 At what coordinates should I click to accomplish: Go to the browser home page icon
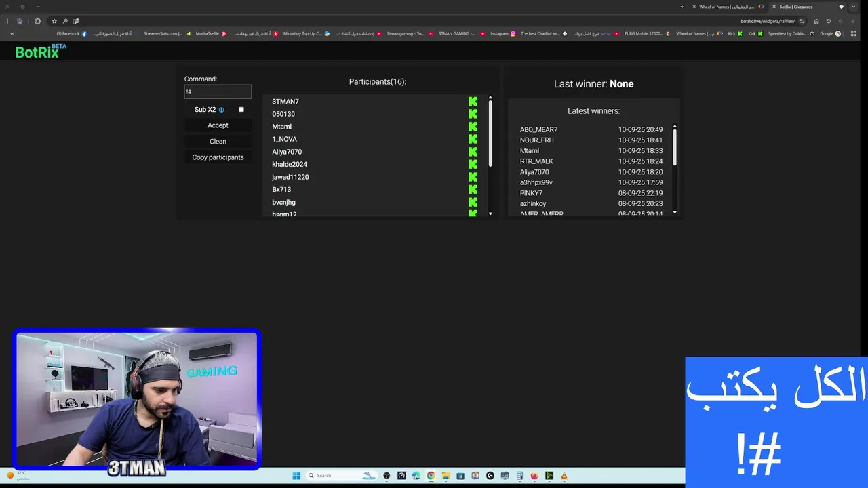pos(816,21)
